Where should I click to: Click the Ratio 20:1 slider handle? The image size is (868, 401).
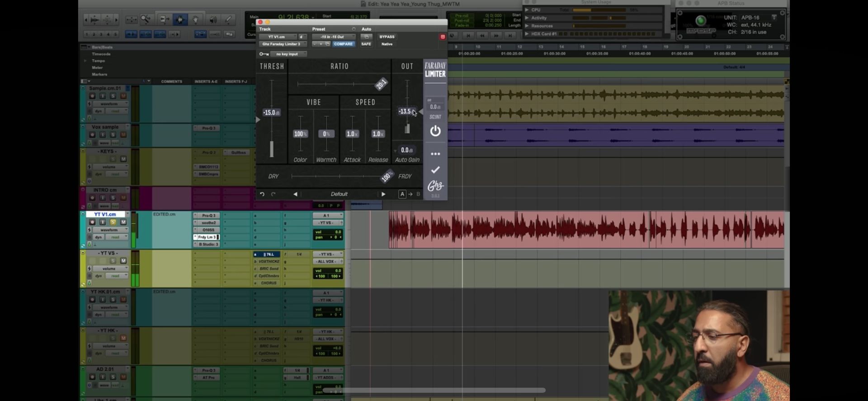tap(382, 84)
